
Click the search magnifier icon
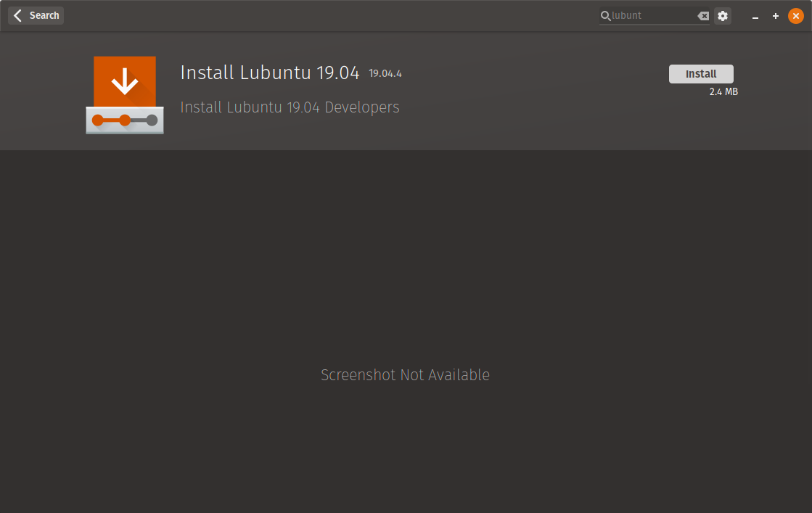tap(605, 16)
